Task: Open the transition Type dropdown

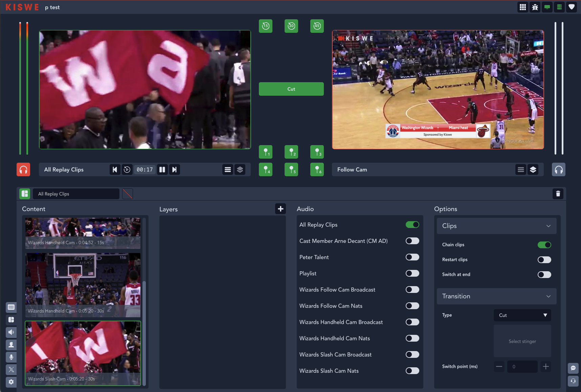Action: coord(522,315)
